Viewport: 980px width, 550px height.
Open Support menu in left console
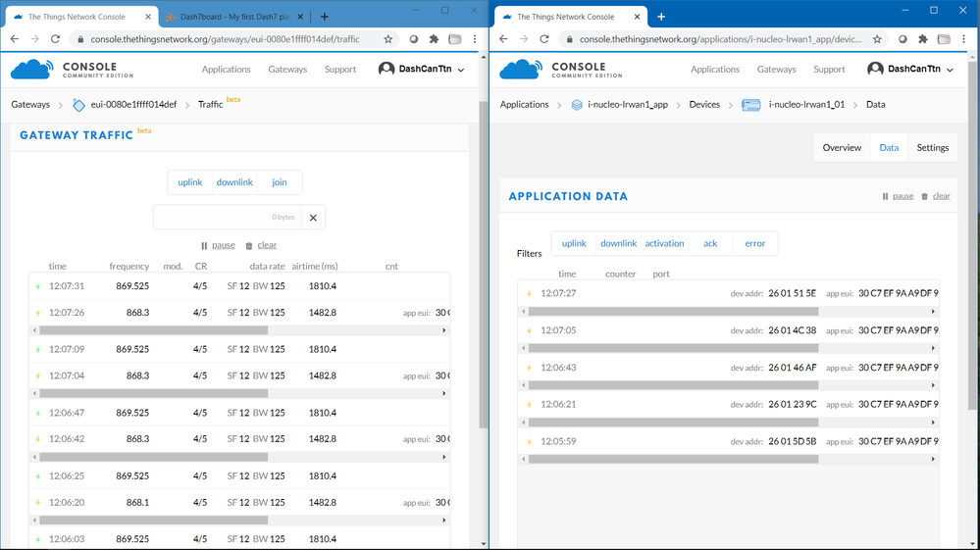coord(340,70)
